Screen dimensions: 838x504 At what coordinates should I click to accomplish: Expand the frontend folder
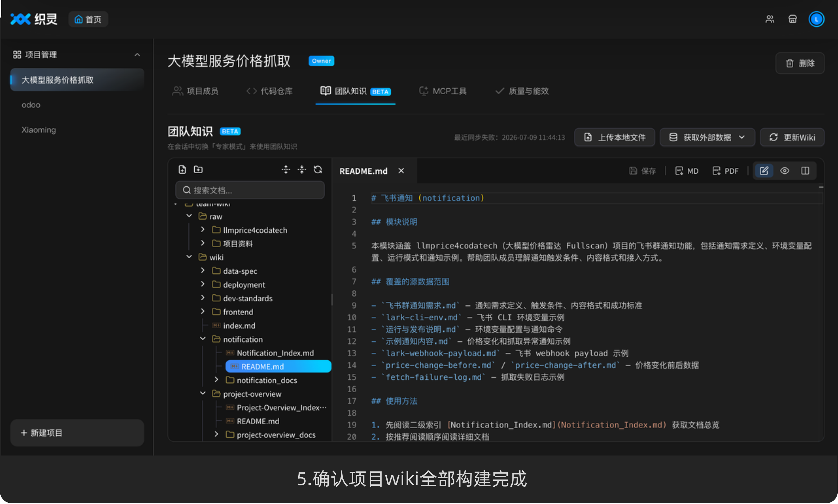pos(203,311)
